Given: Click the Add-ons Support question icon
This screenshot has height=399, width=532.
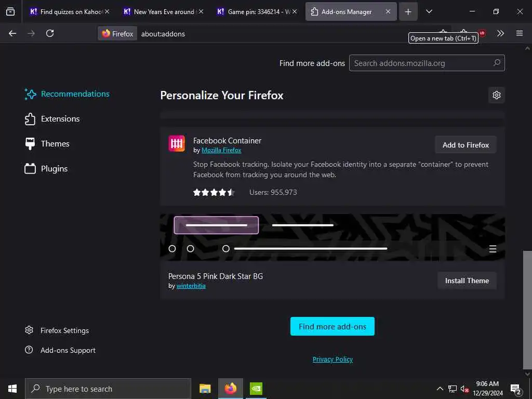Looking at the screenshot, I should click(x=29, y=350).
